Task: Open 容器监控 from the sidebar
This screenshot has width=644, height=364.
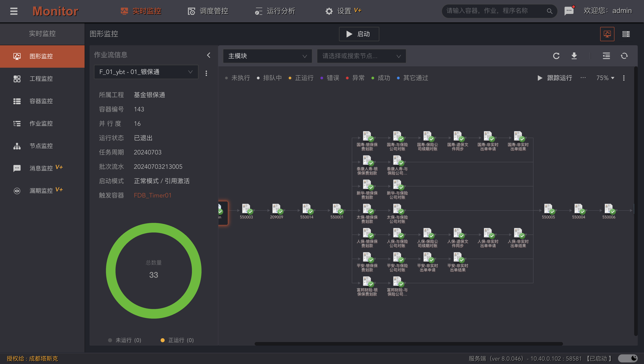Action: pyautogui.click(x=41, y=101)
